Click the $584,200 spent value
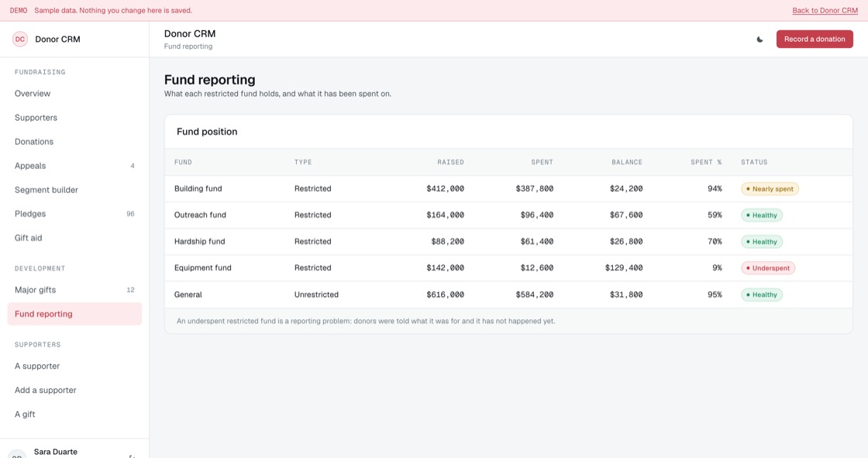Image resolution: width=868 pixels, height=458 pixels. (x=535, y=294)
